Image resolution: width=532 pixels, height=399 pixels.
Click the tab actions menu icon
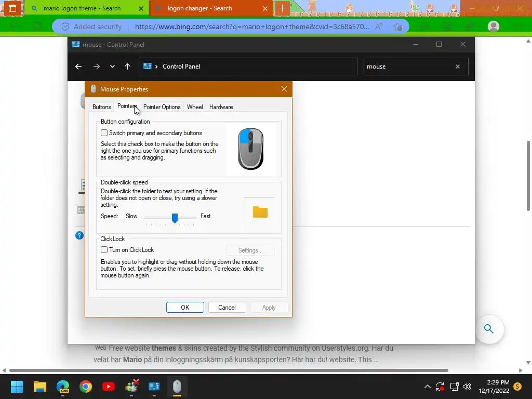click(x=12, y=8)
